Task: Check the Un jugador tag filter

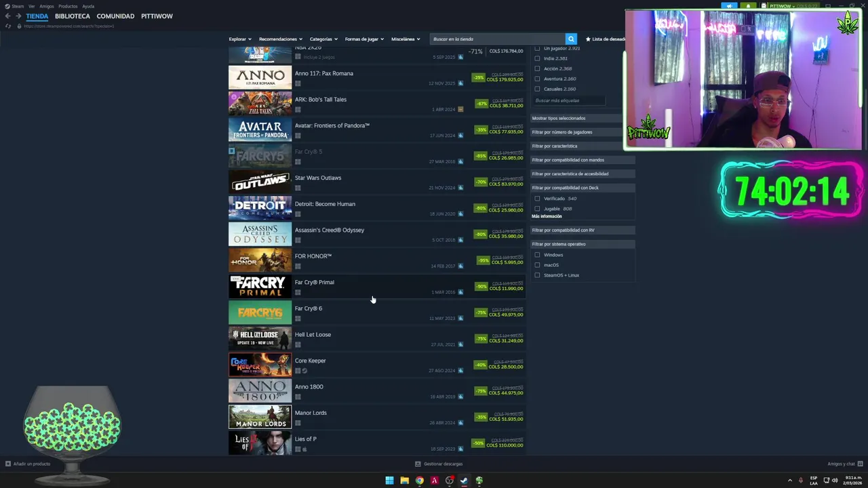Action: 537,48
